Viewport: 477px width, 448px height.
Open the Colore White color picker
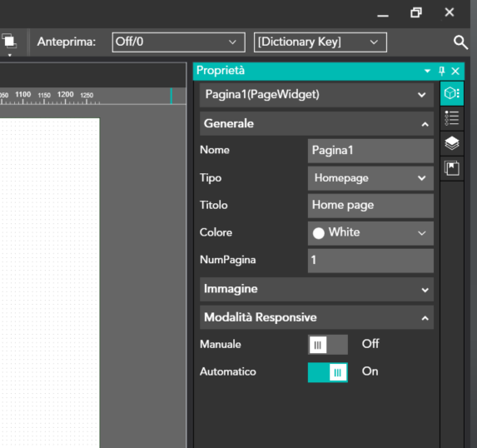point(370,233)
